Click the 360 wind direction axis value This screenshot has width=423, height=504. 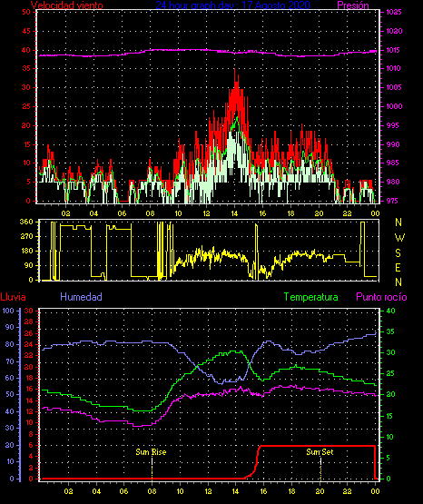coord(26,222)
